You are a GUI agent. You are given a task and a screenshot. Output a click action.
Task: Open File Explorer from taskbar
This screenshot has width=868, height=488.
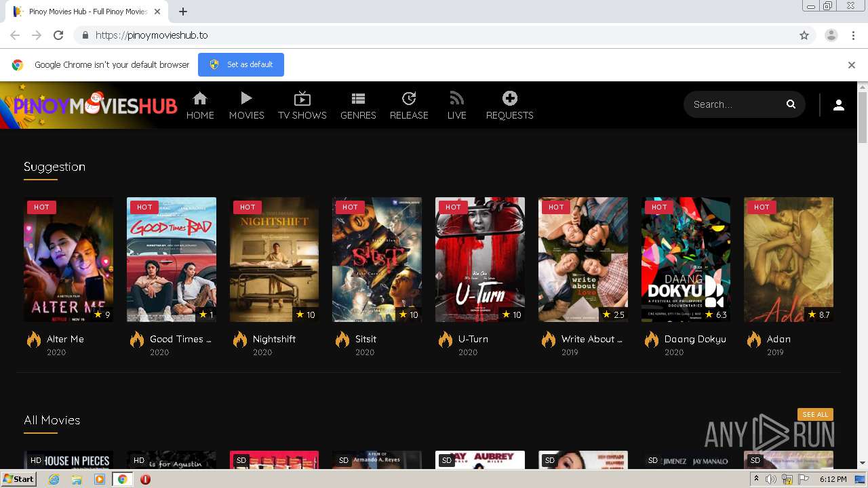(77, 479)
